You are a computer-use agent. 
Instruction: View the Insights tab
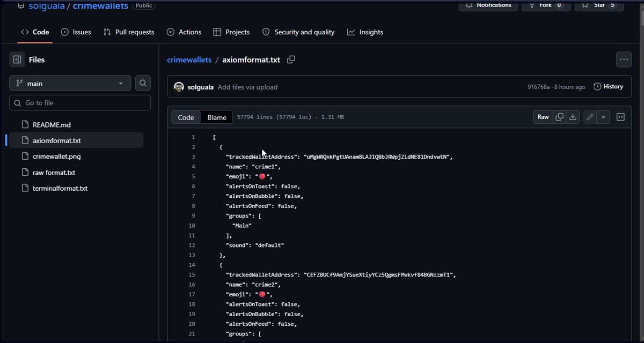[365, 32]
